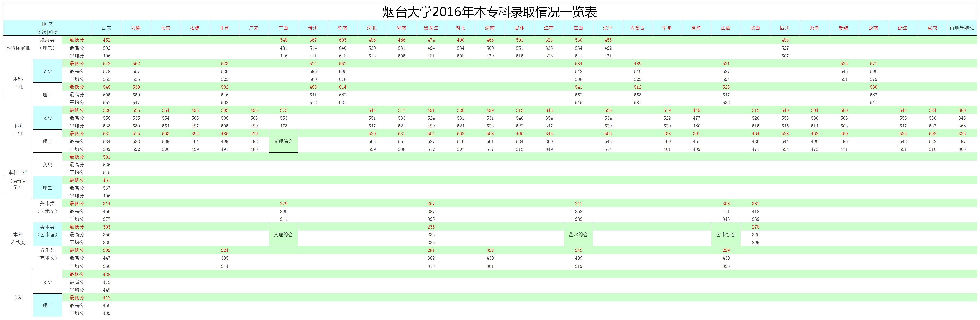Image resolution: width=980 pixels, height=320 pixels.
Task: Click the 本科二批 batch label (non-合作办学)
Action: (x=18, y=130)
